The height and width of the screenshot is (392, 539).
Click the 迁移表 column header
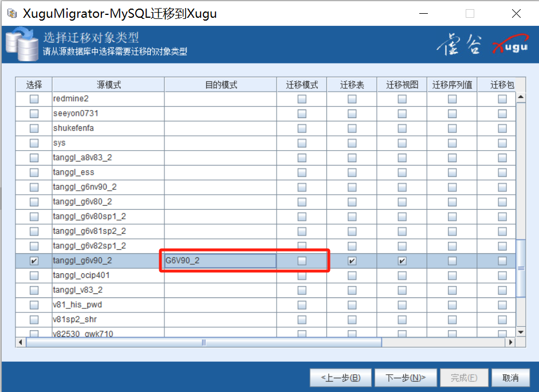[352, 85]
